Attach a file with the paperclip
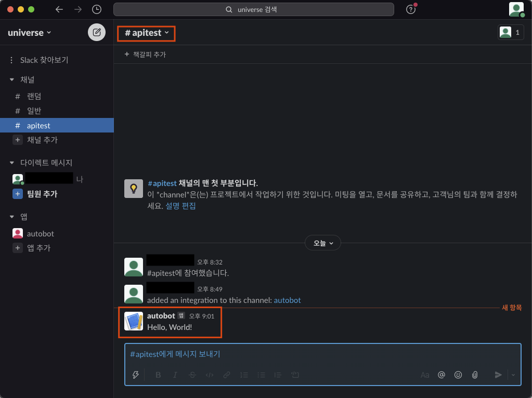532x398 pixels. point(475,375)
